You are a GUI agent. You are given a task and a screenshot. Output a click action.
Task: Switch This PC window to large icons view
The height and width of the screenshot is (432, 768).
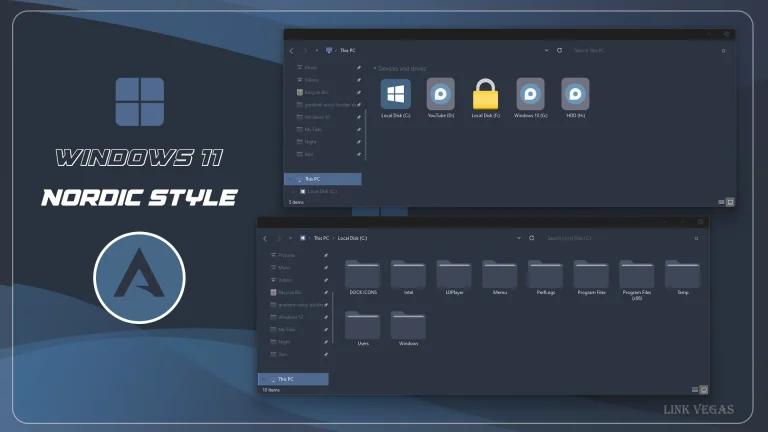click(730, 202)
